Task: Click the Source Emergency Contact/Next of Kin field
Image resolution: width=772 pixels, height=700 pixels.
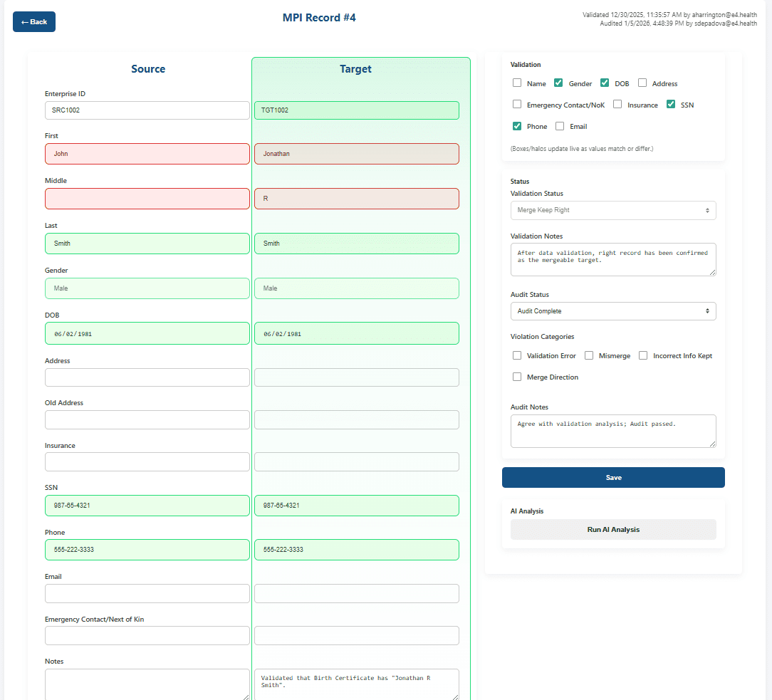Action: [x=147, y=635]
